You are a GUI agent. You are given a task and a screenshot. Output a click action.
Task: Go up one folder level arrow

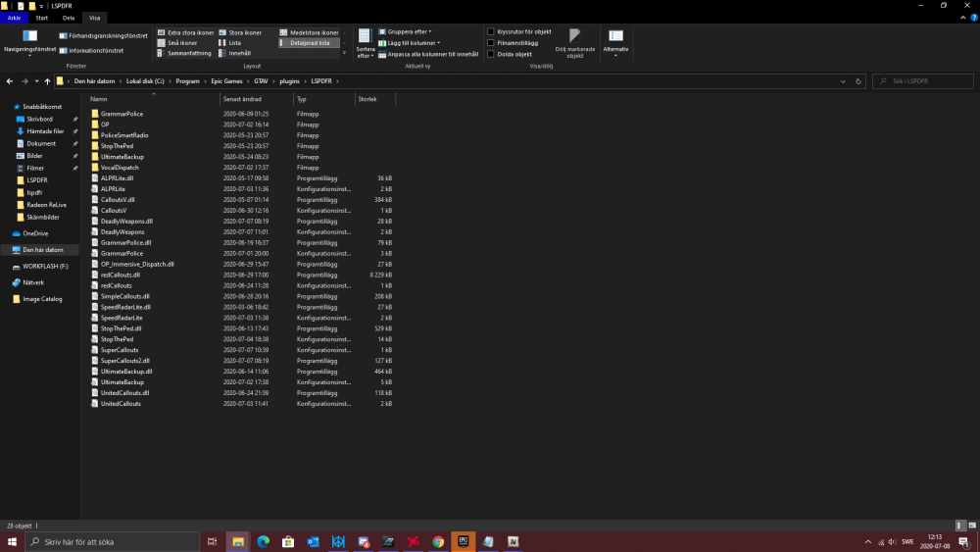(x=47, y=81)
